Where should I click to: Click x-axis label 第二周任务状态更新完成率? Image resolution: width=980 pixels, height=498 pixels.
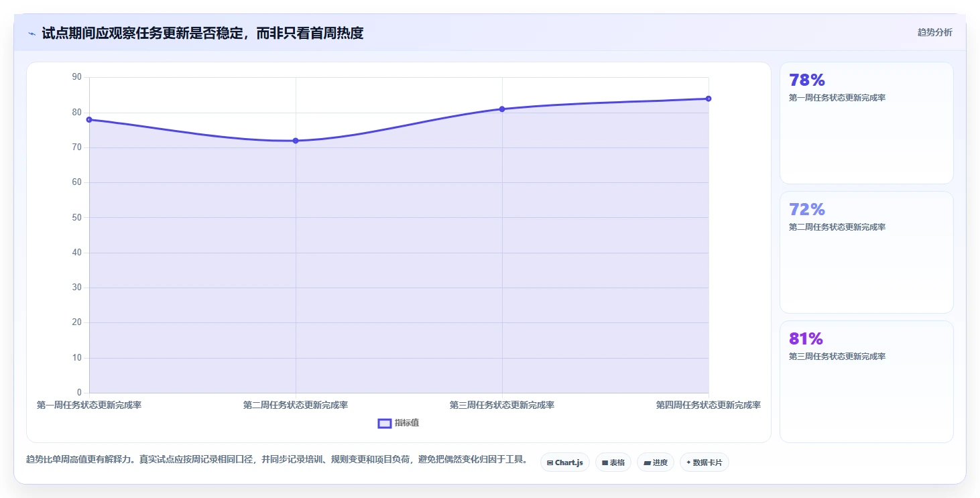[x=296, y=405]
